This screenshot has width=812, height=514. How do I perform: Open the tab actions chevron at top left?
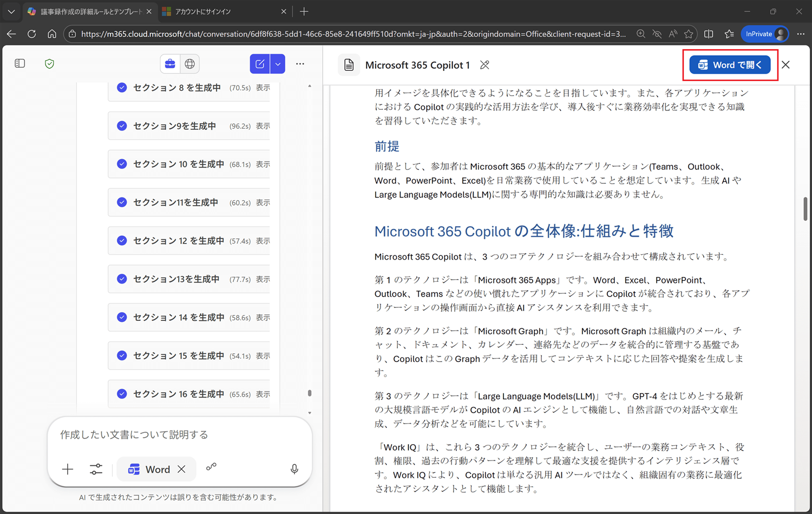point(11,11)
